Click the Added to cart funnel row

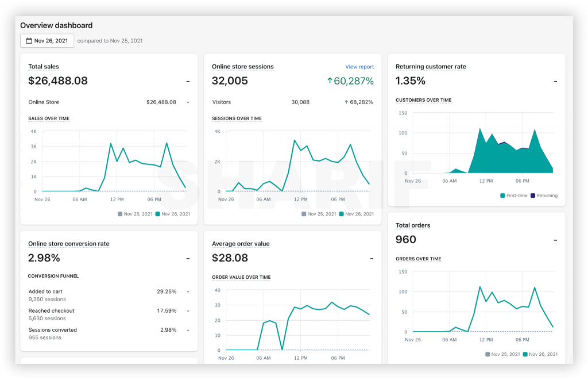(109, 295)
